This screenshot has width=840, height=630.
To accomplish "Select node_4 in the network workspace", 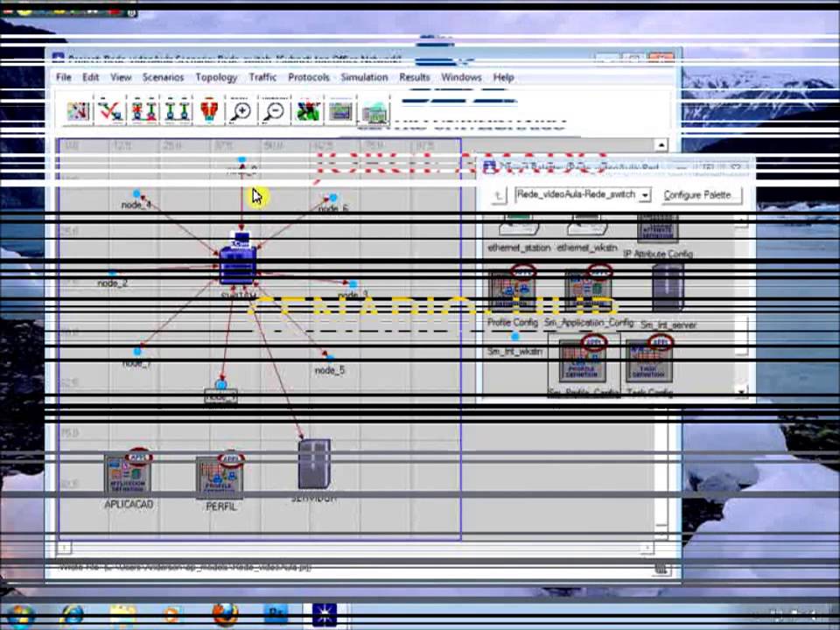I will tap(136, 199).
